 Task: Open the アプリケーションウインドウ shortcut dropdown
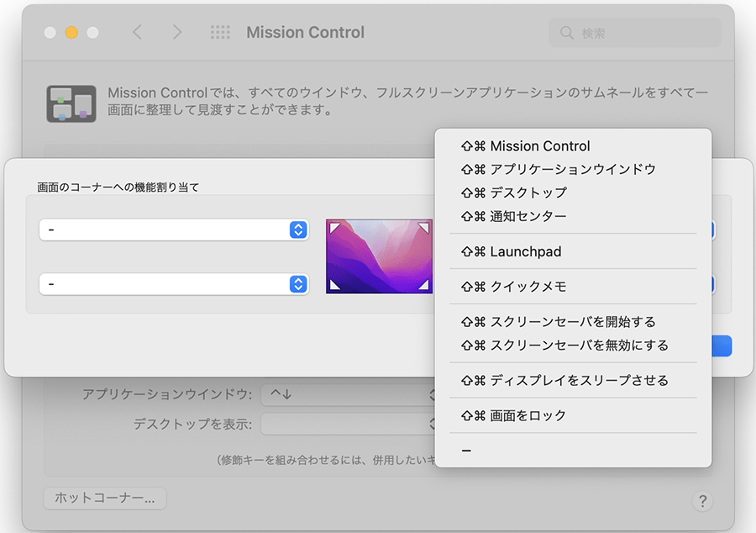click(x=348, y=395)
